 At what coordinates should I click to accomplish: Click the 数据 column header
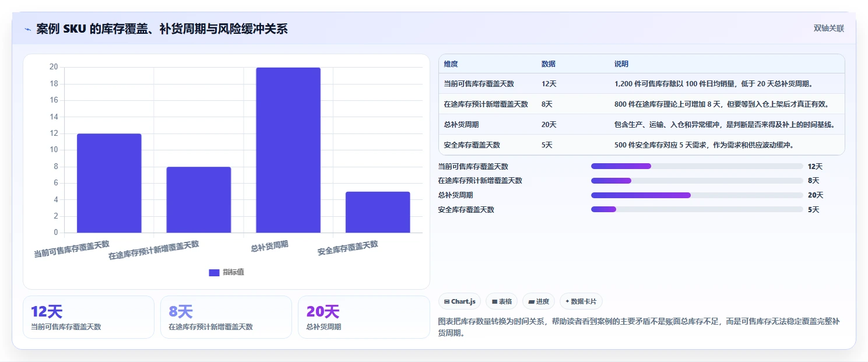548,64
